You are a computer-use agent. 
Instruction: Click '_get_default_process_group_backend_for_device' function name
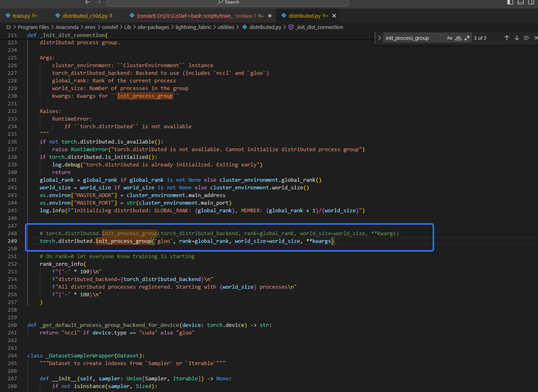[109, 325]
